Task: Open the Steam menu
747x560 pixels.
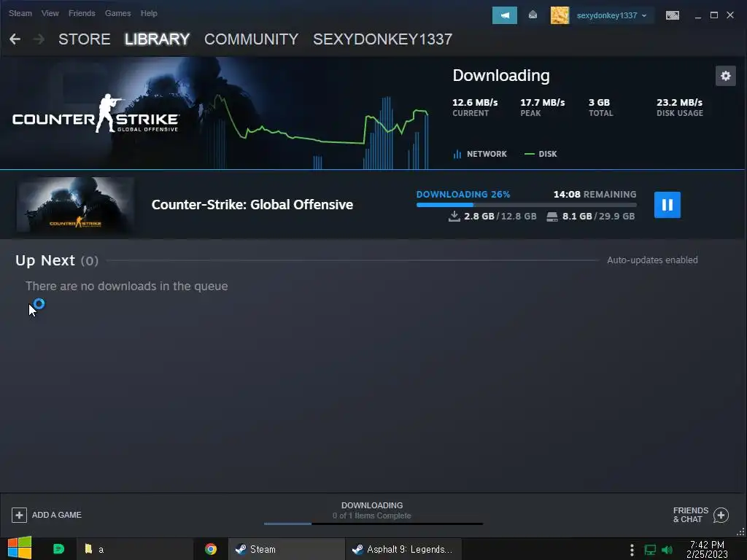Action: pos(20,13)
